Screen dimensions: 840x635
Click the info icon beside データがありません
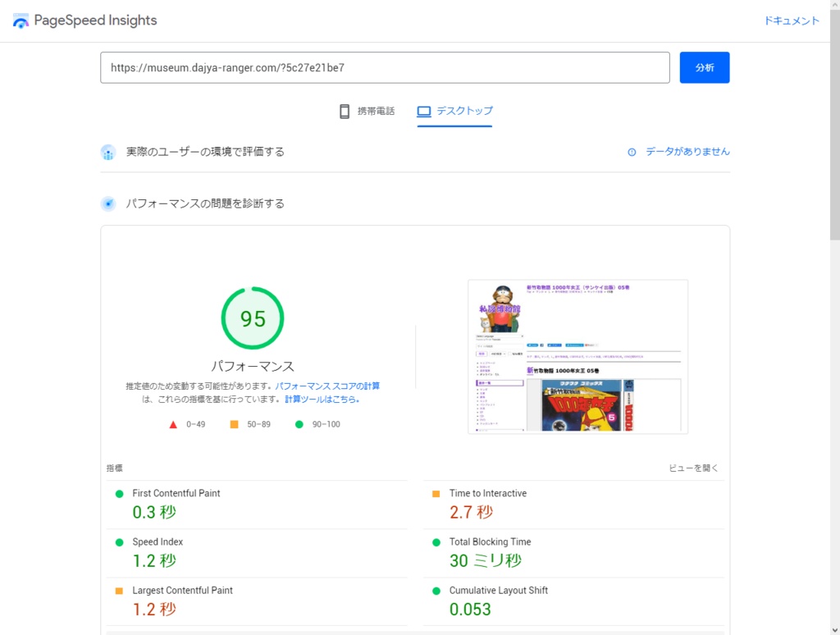631,152
